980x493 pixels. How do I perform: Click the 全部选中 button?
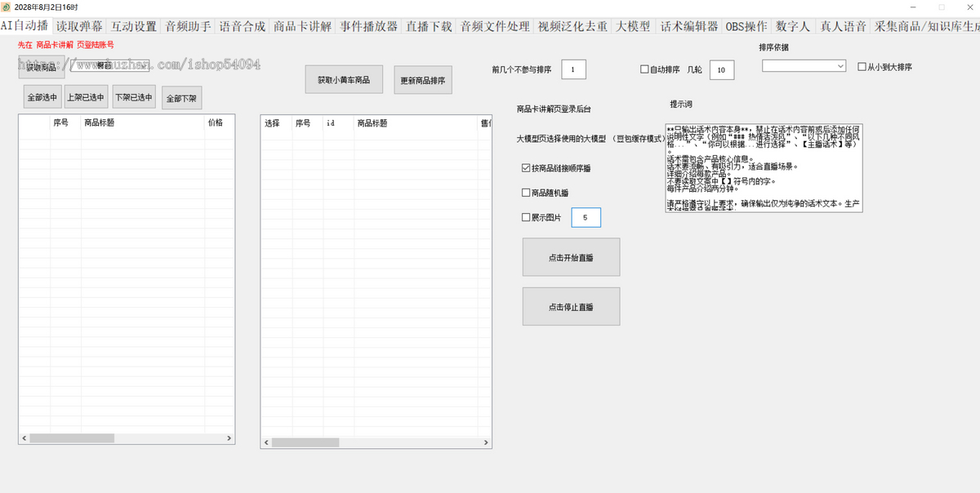pyautogui.click(x=42, y=97)
